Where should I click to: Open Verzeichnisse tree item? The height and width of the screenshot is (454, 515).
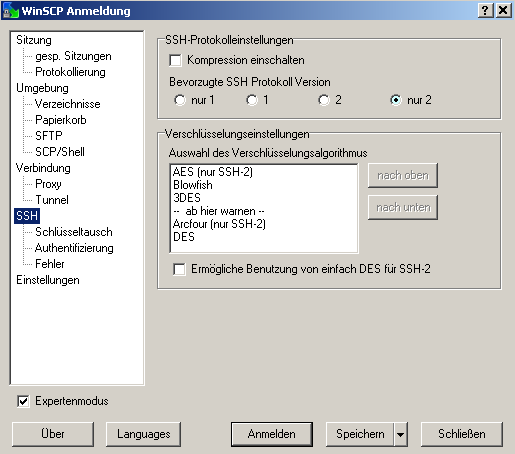[x=68, y=104]
